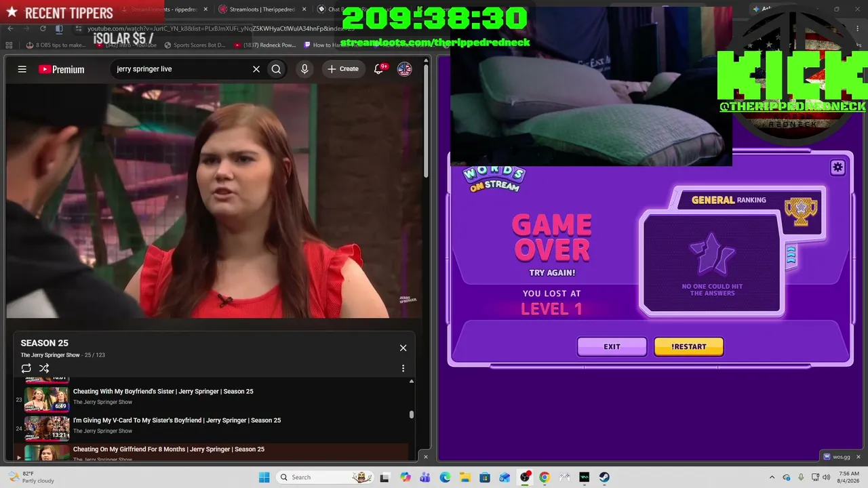Image resolution: width=868 pixels, height=488 pixels.
Task: Close the Season 25 playlist panel
Action: click(403, 348)
